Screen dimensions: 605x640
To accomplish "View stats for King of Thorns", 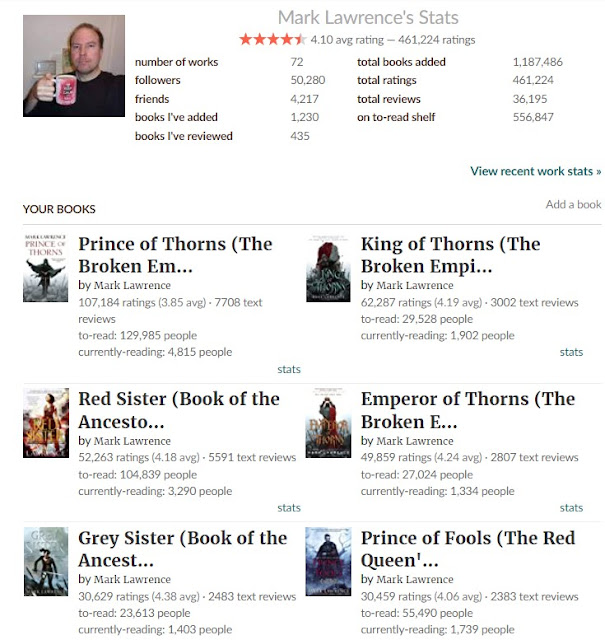I will pos(571,352).
